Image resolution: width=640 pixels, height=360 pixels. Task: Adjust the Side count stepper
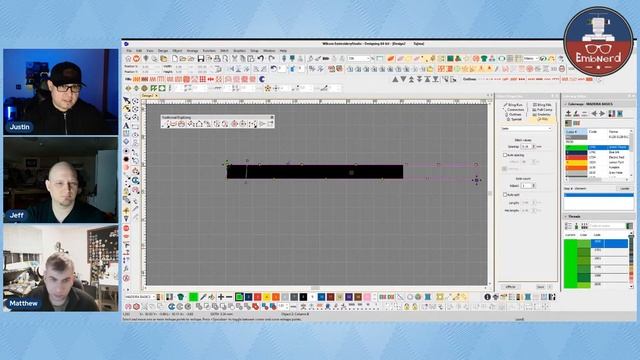click(534, 186)
